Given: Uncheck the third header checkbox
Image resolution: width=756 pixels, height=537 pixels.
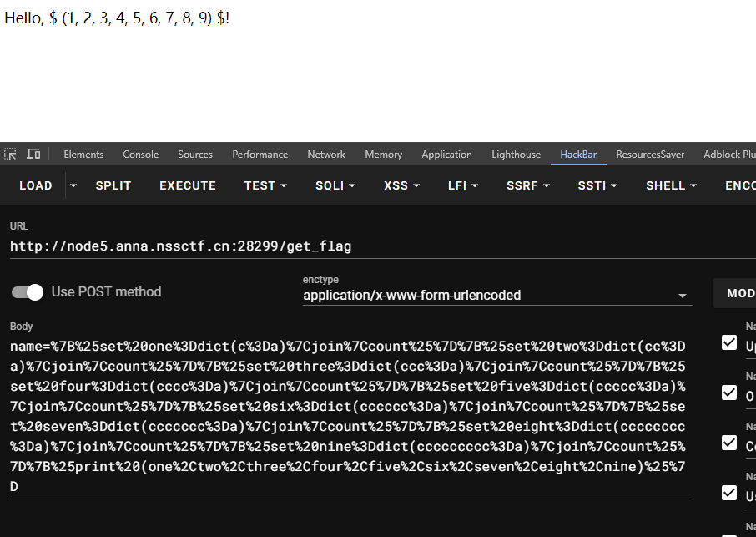Looking at the screenshot, I should click(729, 443).
